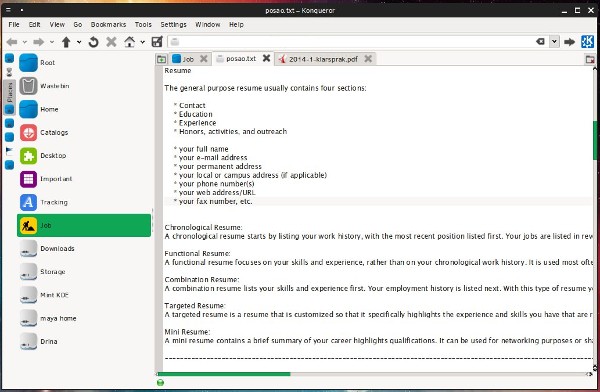This screenshot has width=600, height=392.
Task: Open the Window menu
Action: pyautogui.click(x=208, y=24)
